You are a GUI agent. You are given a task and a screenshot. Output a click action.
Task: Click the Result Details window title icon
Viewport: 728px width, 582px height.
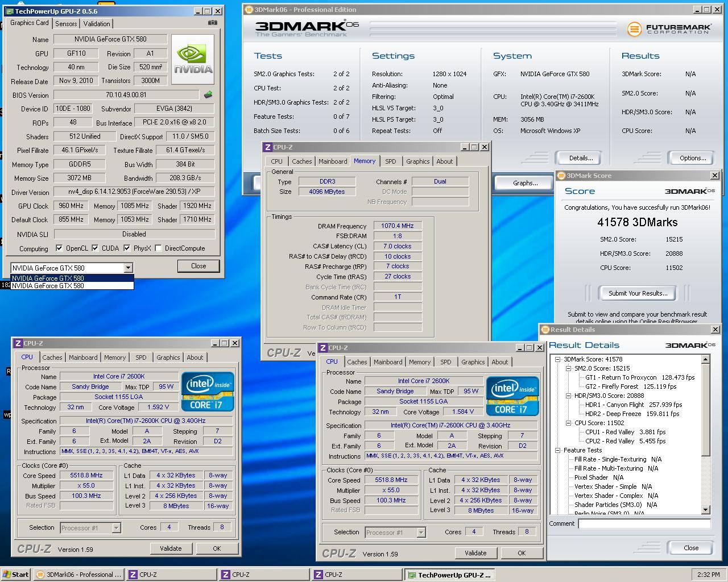click(545, 330)
